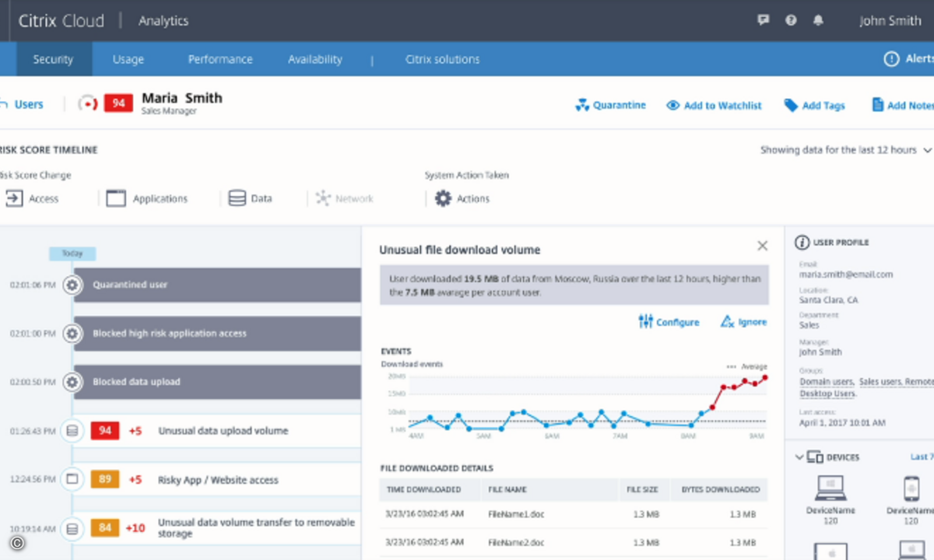Image resolution: width=934 pixels, height=560 pixels.
Task: Open the Citrix solutions tab
Action: [442, 59]
